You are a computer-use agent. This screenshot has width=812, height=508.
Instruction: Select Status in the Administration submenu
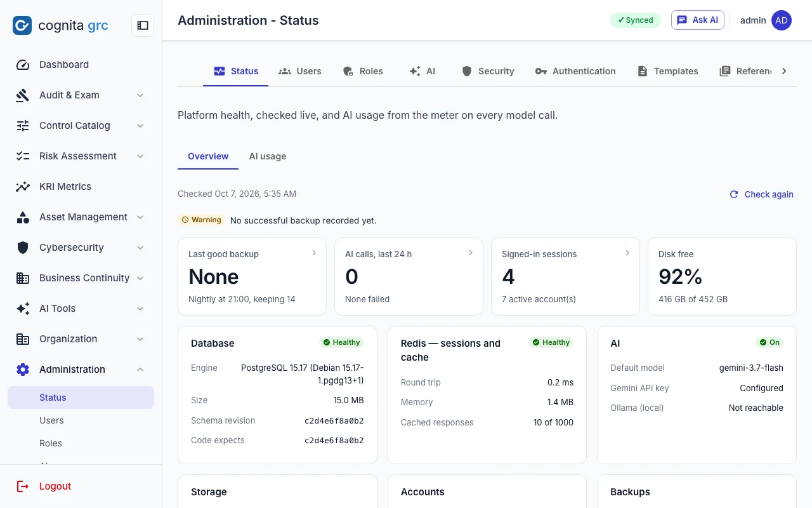pos(81,398)
